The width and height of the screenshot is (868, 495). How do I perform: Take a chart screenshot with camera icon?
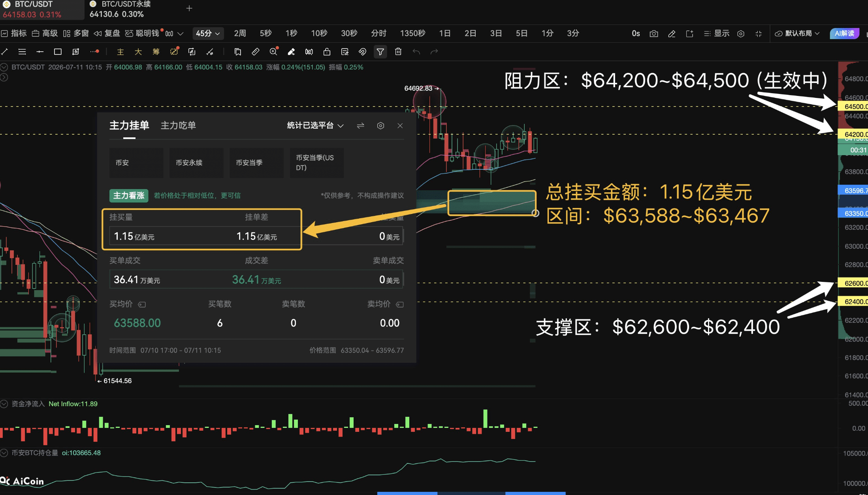pyautogui.click(x=654, y=34)
